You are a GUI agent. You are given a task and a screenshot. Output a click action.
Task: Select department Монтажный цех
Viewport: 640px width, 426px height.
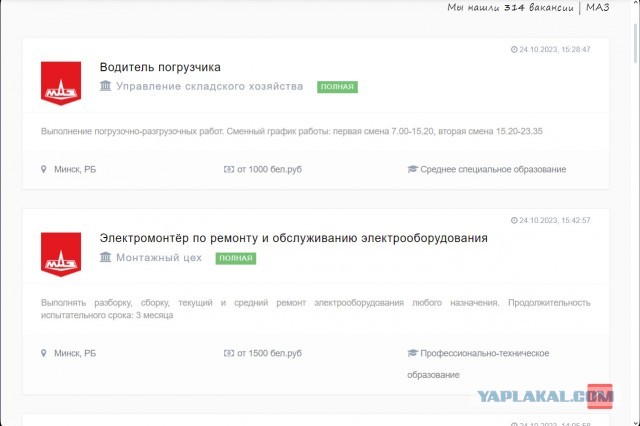[x=159, y=257]
